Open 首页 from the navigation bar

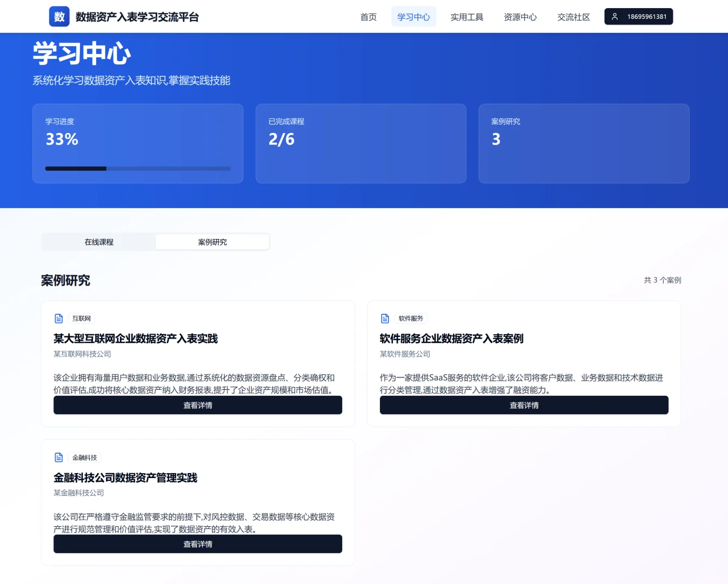368,17
